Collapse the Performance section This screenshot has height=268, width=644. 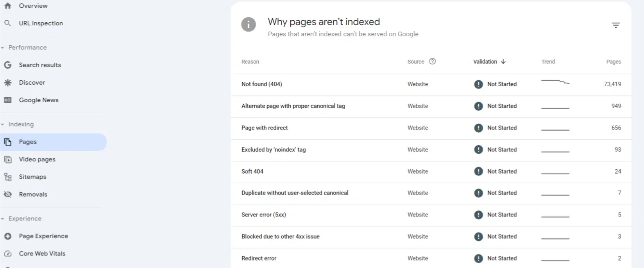click(3, 48)
